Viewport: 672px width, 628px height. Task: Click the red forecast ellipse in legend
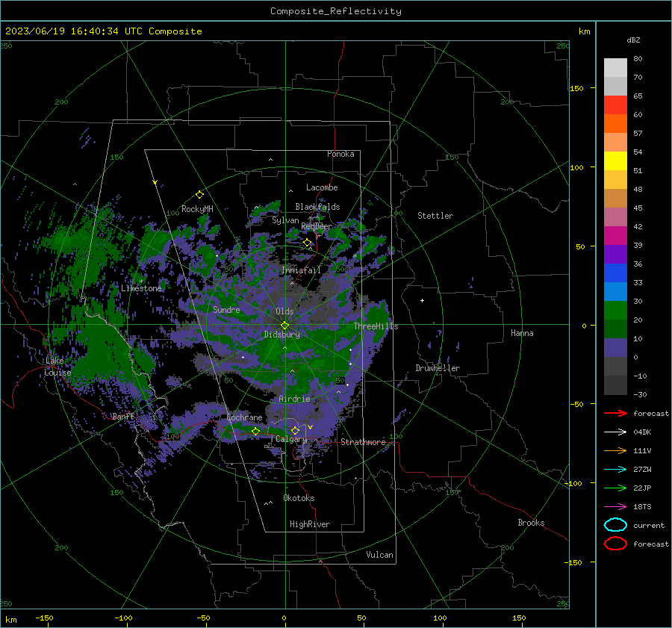(615, 544)
